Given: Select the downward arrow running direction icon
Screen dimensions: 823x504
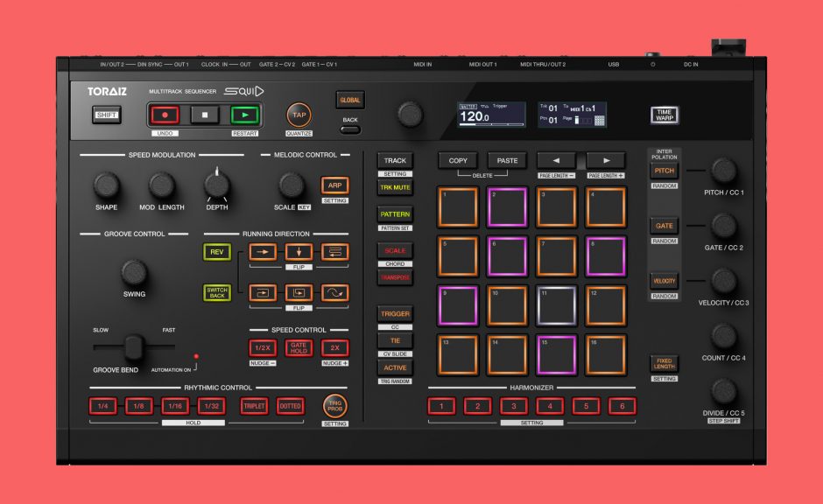Looking at the screenshot, I should (299, 251).
